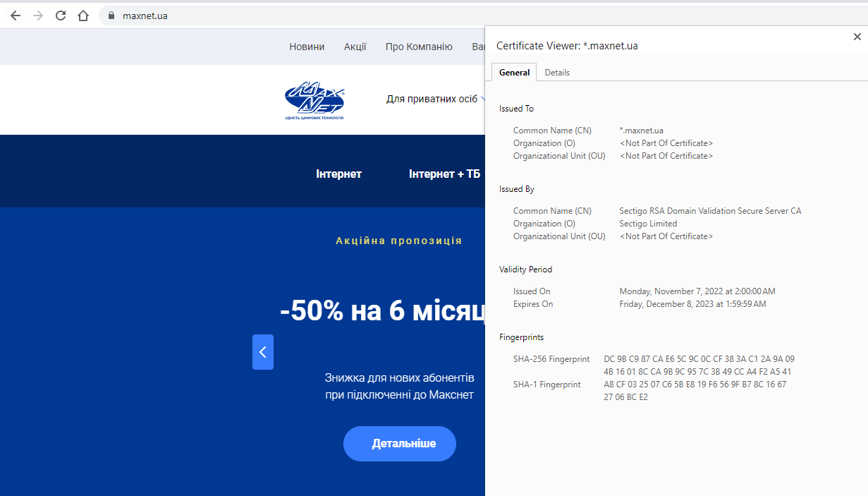The image size is (868, 496).
Task: Open Новини menu item
Action: [x=307, y=47]
